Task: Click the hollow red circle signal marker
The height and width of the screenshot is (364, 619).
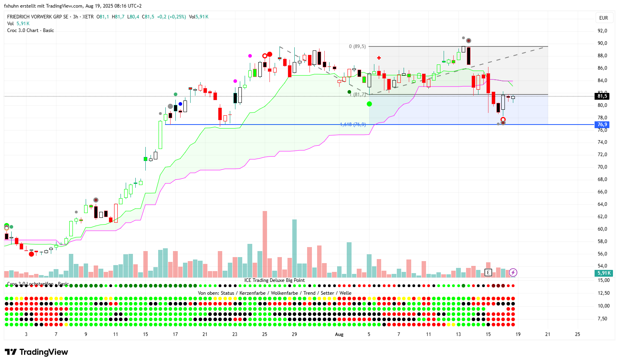Action: [x=265, y=56]
